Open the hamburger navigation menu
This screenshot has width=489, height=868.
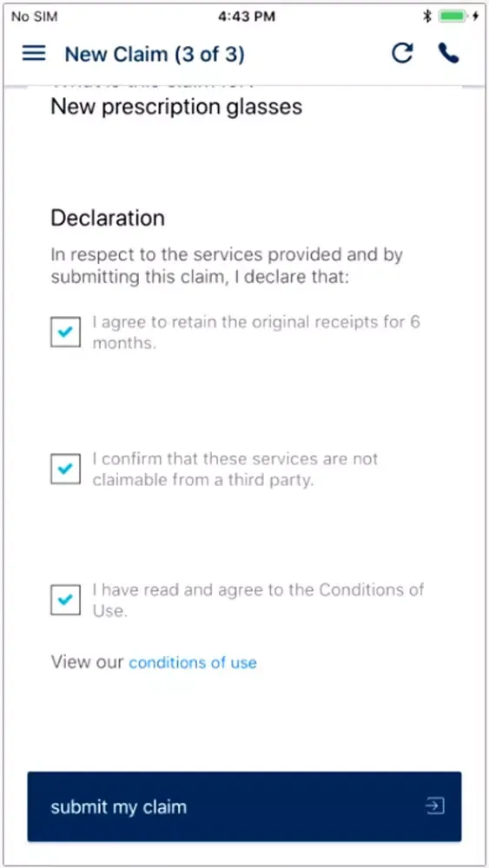34,54
